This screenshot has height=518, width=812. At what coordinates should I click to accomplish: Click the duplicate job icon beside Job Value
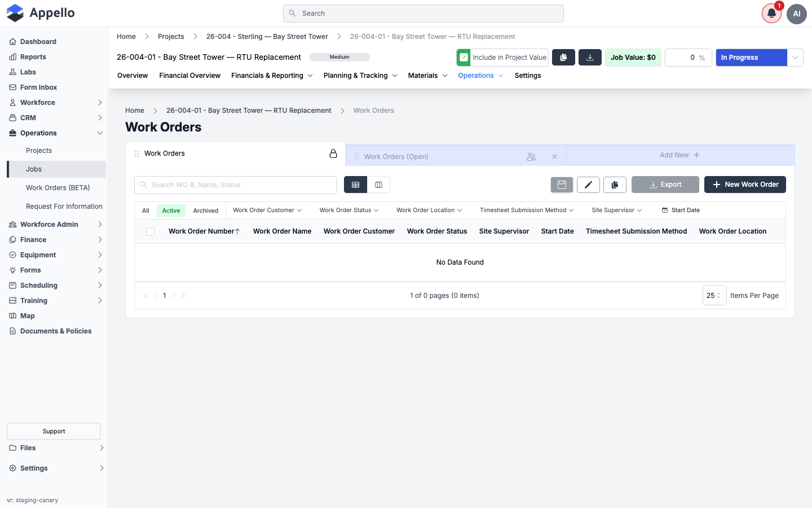coord(563,58)
